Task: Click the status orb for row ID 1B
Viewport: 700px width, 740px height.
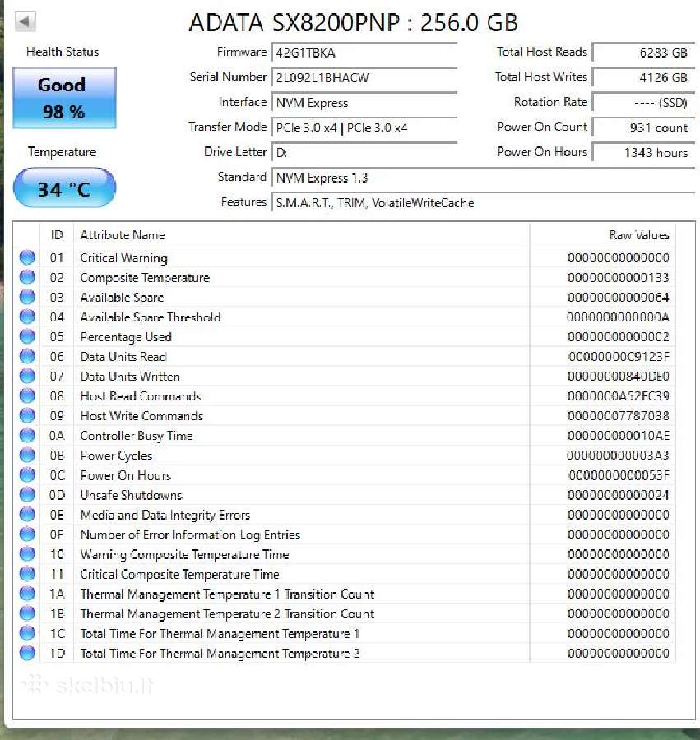Action: [x=27, y=613]
